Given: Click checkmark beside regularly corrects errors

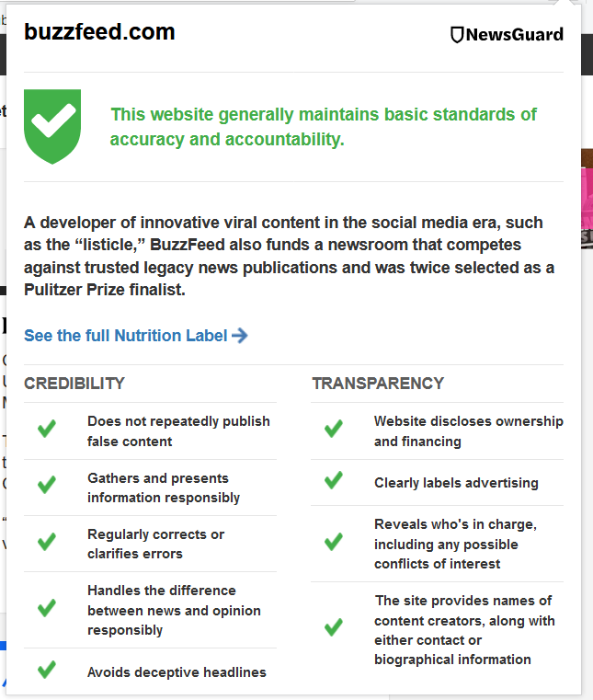Looking at the screenshot, I should click(46, 541).
